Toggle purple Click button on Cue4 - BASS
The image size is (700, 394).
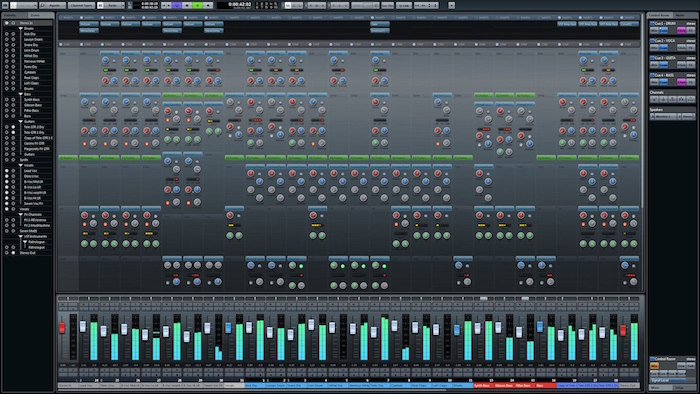(681, 82)
